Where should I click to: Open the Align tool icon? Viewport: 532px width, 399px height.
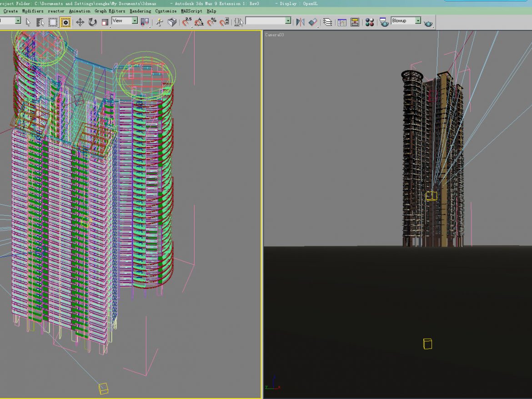(x=313, y=21)
